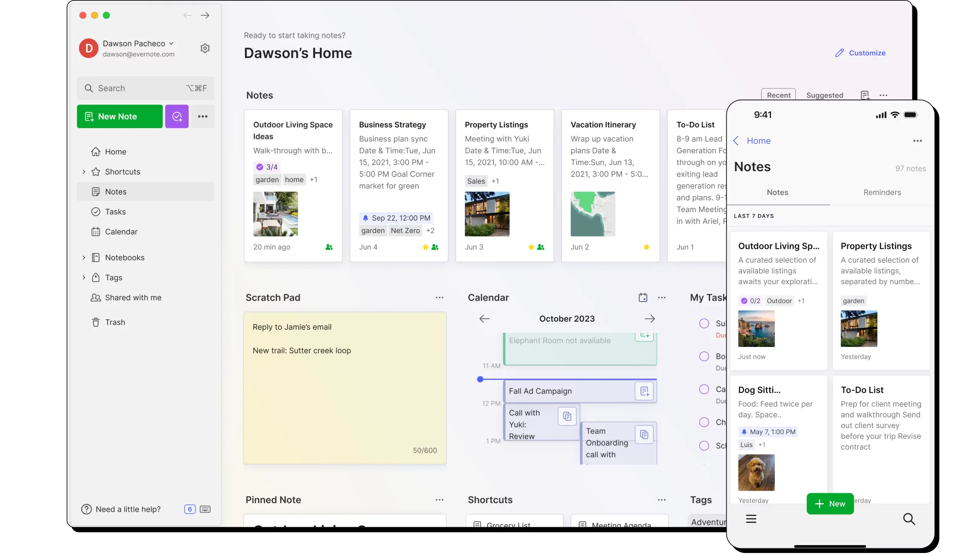Screen dimensions: 980x556
Task: Toggle first incomplete task checkbox in My Tasks
Action: click(x=704, y=323)
